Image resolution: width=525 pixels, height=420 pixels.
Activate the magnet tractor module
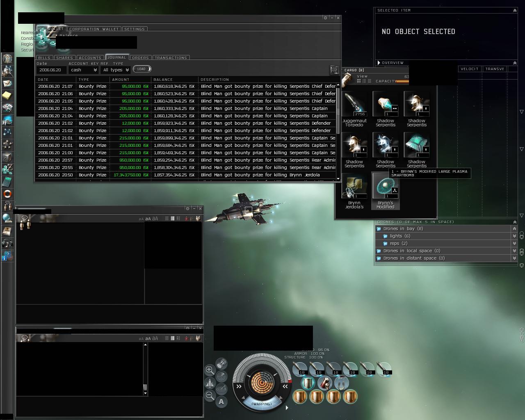click(x=342, y=383)
